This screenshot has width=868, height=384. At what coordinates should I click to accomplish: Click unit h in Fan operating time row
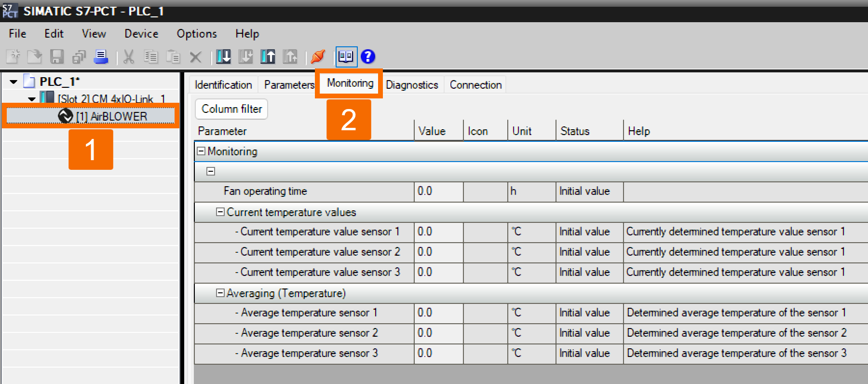point(514,191)
